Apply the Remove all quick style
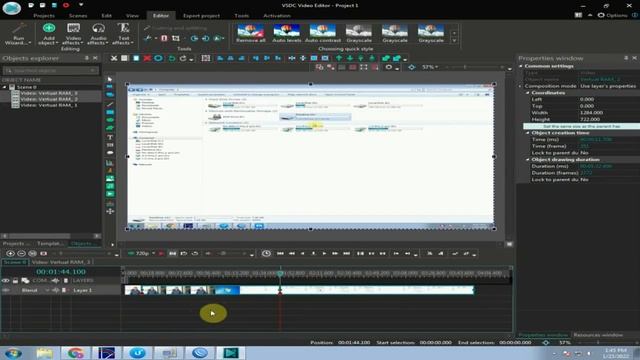Screen dimensions: 640x360 (251, 33)
